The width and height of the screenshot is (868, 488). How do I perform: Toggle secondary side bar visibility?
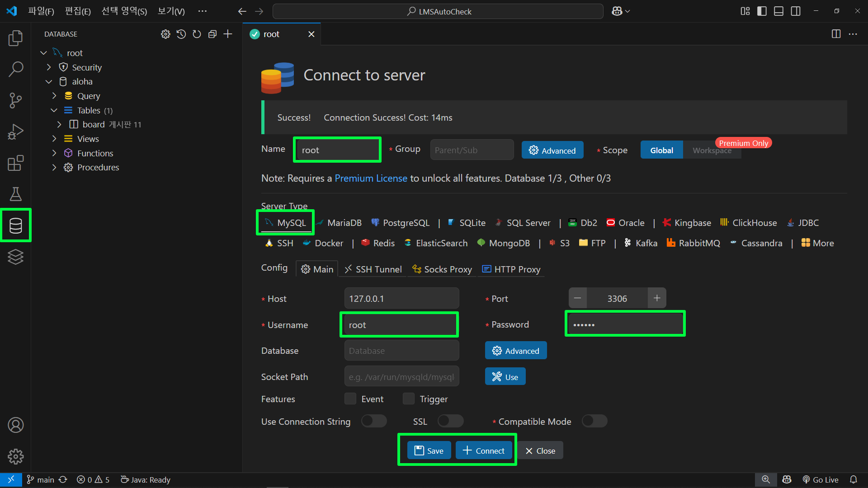[x=796, y=11]
